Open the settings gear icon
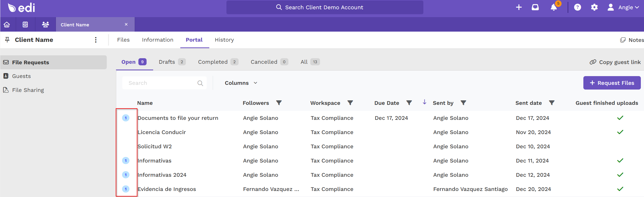The image size is (644, 197). pos(594,7)
